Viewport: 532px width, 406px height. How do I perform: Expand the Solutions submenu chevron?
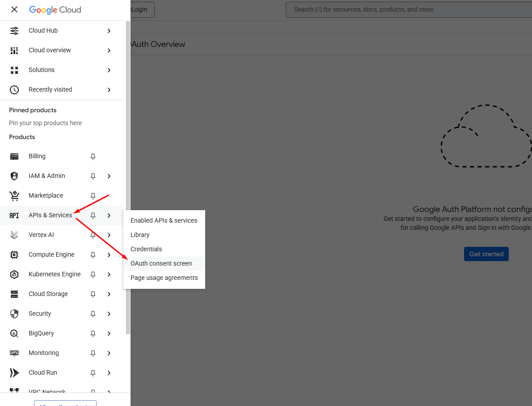coord(109,70)
